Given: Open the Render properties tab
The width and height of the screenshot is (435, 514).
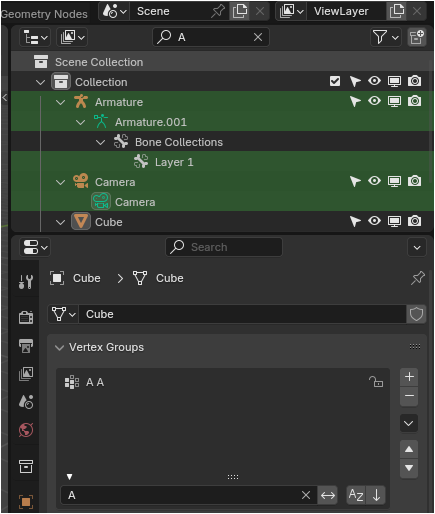Looking at the screenshot, I should 26,317.
